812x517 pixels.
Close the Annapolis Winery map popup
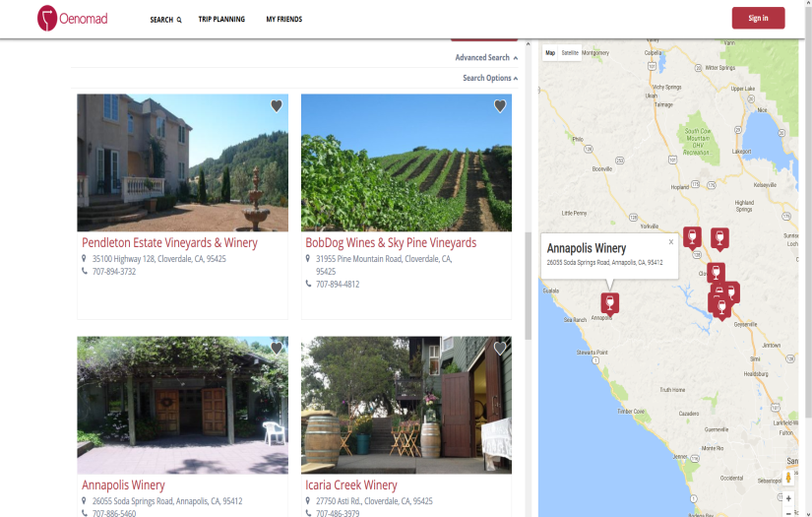[x=671, y=241]
